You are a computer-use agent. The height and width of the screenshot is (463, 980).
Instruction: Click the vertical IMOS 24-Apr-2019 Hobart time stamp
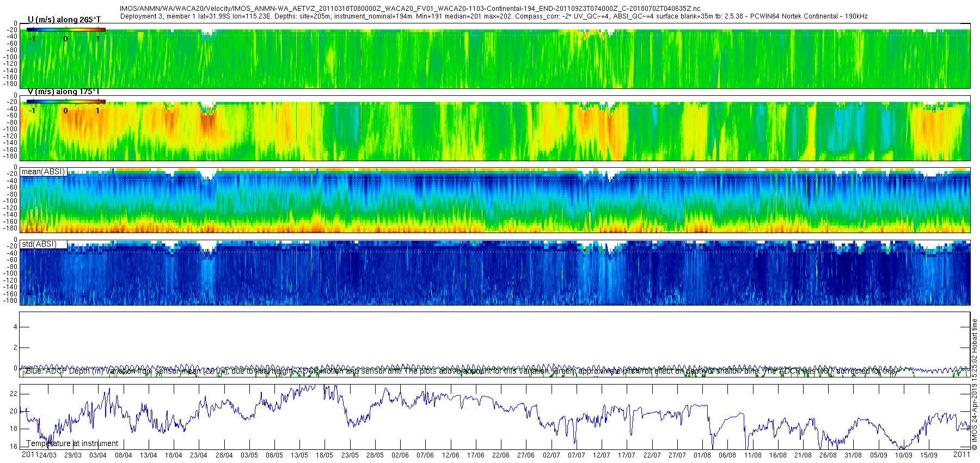975,384
